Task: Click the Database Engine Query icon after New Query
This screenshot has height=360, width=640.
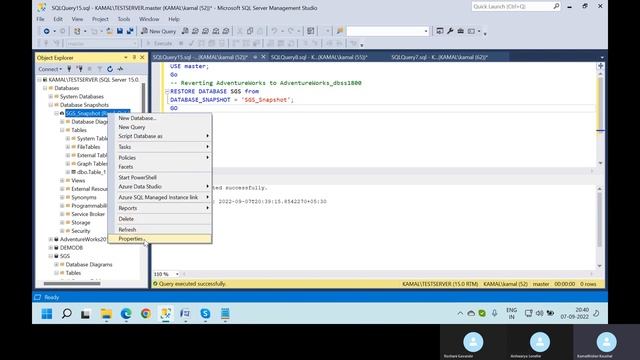Action: coord(185,31)
